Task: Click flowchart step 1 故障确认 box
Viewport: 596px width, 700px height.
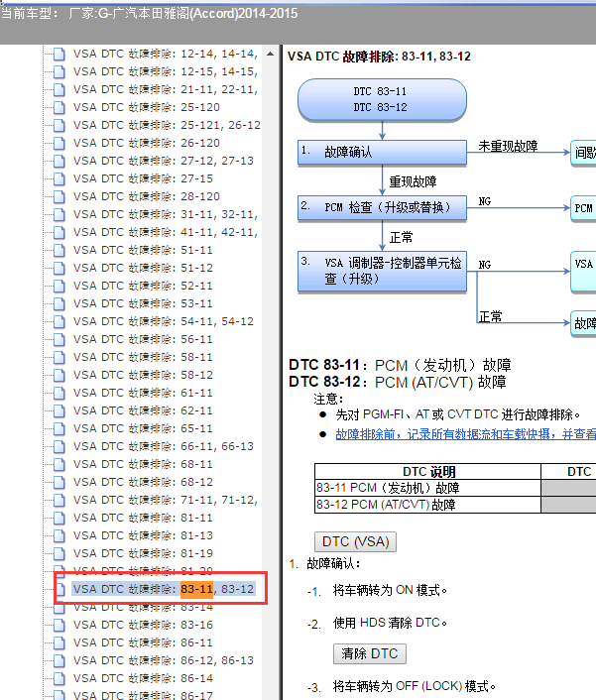Action: pyautogui.click(x=382, y=153)
